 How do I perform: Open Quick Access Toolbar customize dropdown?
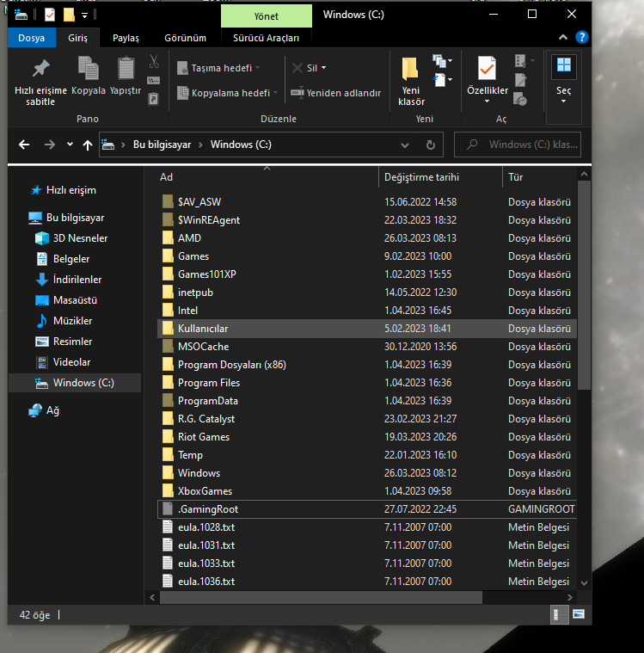[84, 15]
